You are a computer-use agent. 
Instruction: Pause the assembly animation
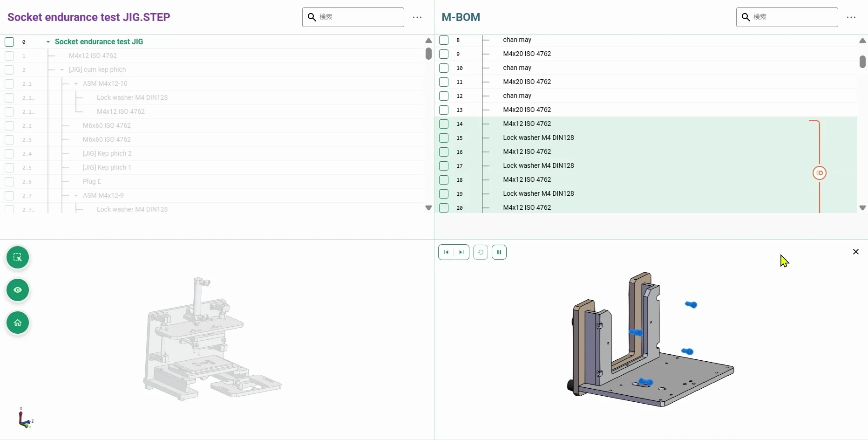499,252
